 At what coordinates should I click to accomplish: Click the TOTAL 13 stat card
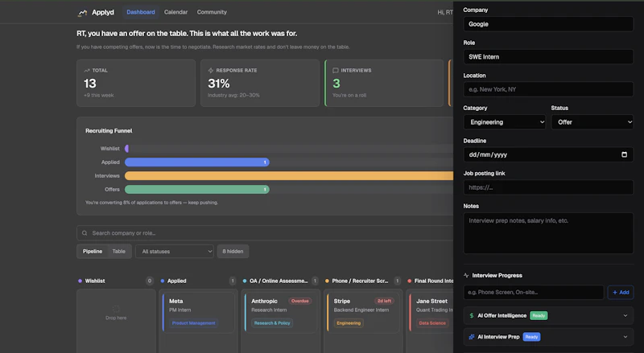(136, 83)
